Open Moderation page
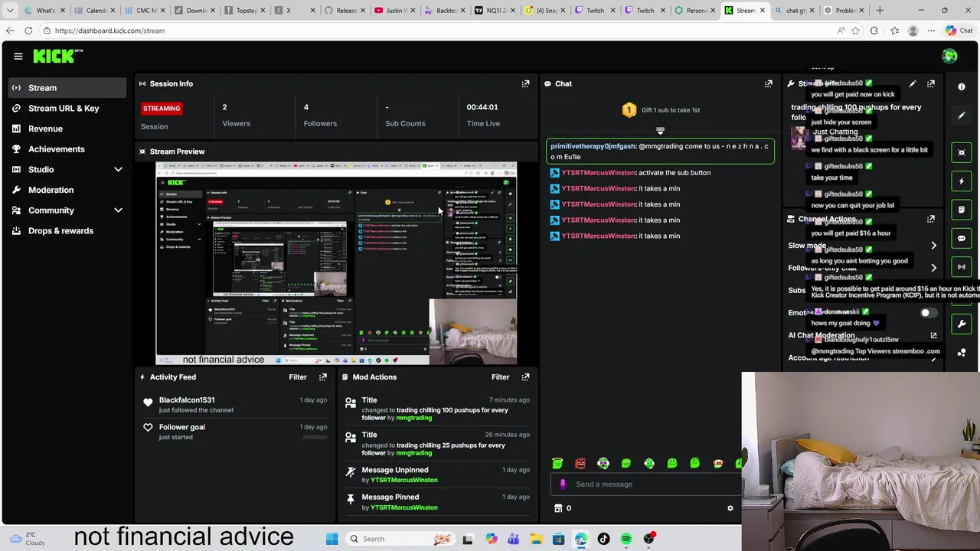 pyautogui.click(x=67, y=190)
